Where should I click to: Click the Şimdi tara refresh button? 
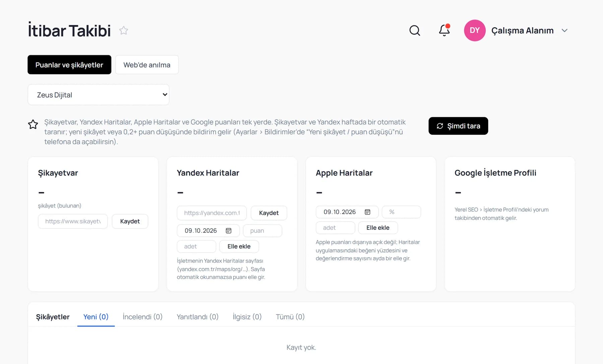(458, 126)
